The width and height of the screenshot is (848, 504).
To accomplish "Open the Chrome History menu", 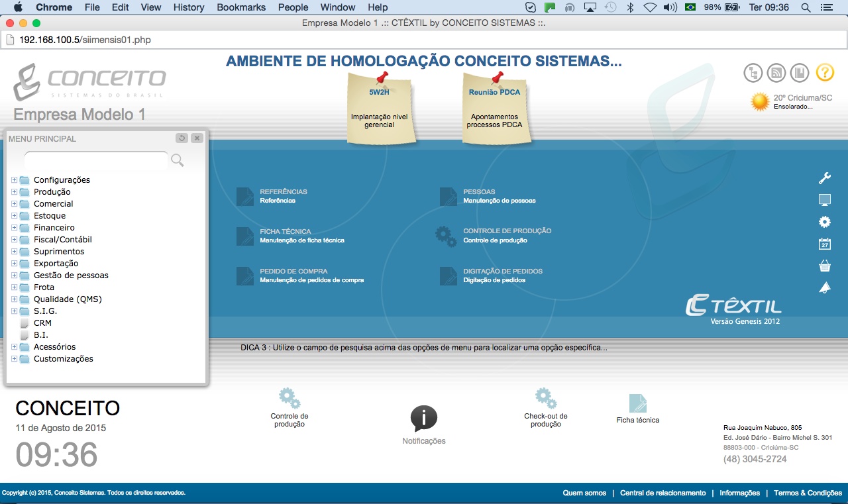I will [189, 7].
